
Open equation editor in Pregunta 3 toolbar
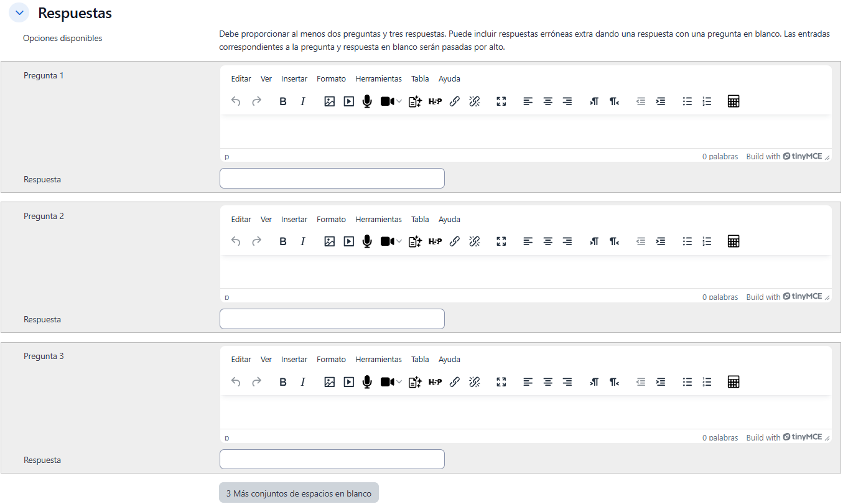[734, 382]
